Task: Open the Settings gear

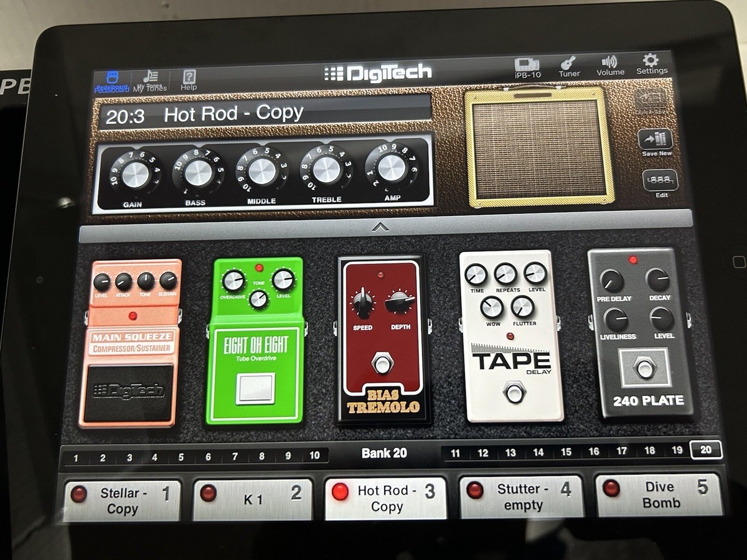Action: [x=651, y=68]
